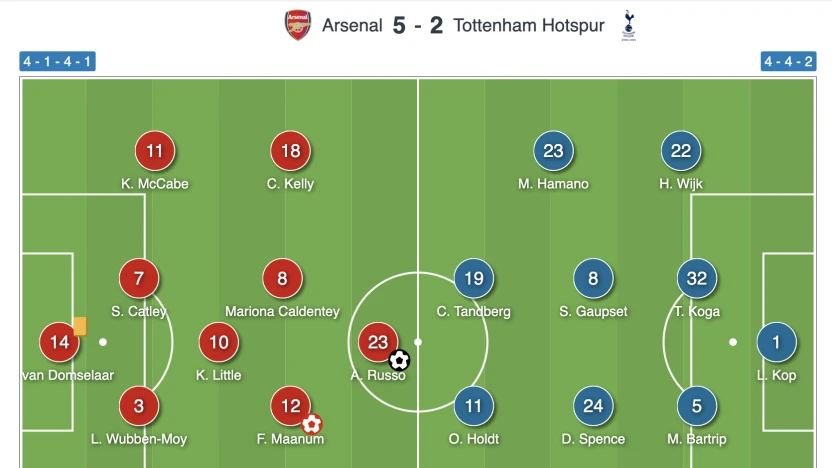Screen dimensions: 832x468
Task: Select K. McCabe number 11 marker
Action: tap(155, 152)
